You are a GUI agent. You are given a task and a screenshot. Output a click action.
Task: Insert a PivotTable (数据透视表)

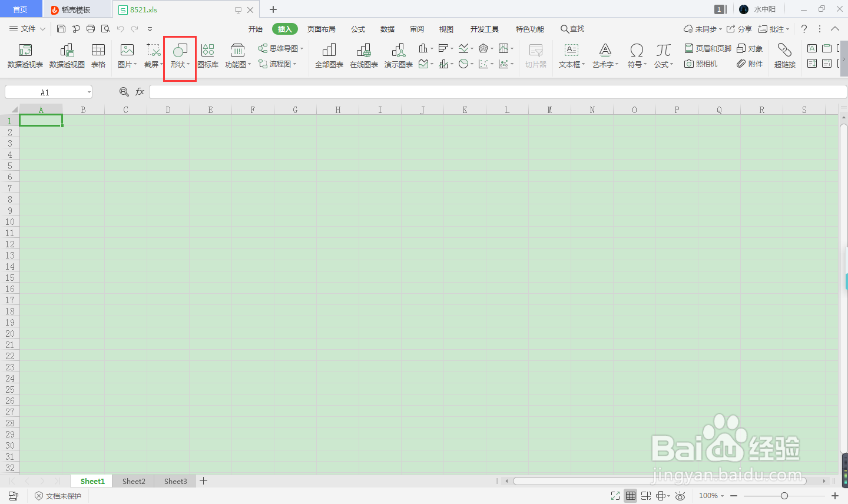coord(25,56)
